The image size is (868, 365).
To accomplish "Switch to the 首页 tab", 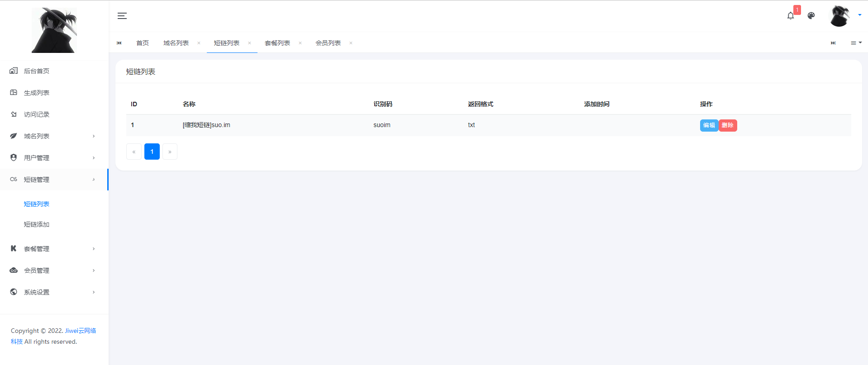I will pyautogui.click(x=143, y=43).
